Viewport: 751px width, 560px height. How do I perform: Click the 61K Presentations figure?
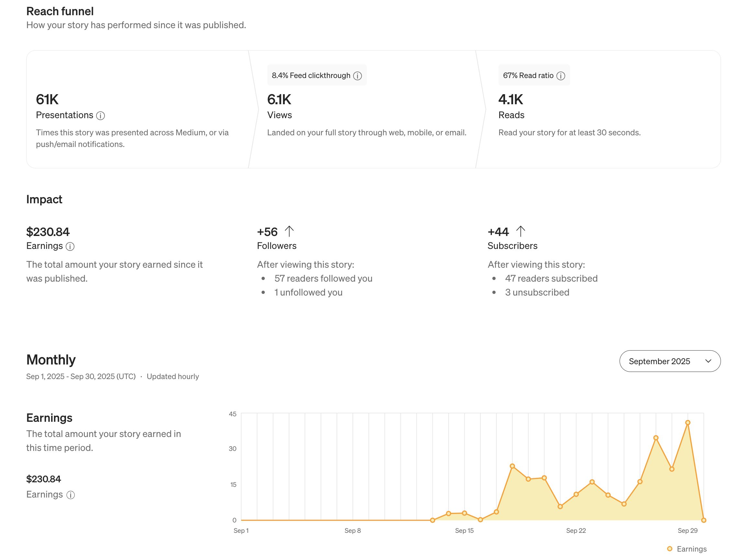[x=47, y=100]
